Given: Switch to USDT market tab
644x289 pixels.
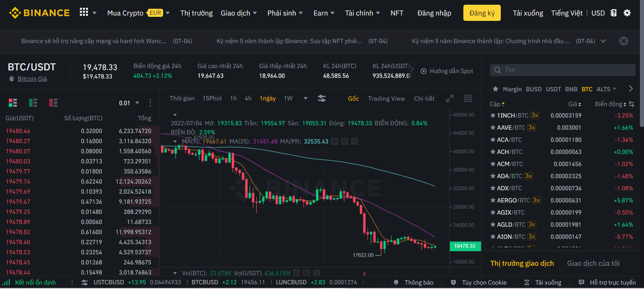Looking at the screenshot, I should pos(553,89).
